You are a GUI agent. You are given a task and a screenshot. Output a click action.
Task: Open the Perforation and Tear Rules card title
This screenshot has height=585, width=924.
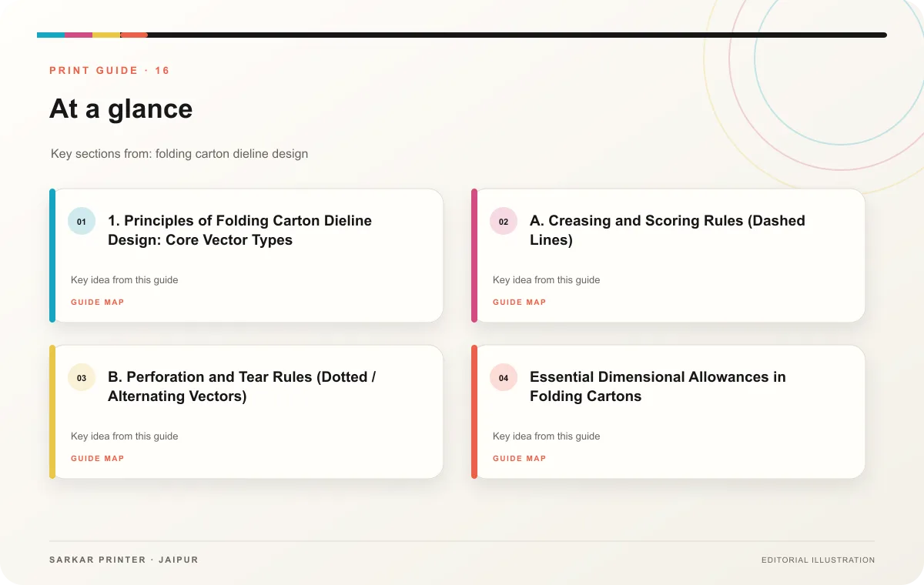point(242,386)
